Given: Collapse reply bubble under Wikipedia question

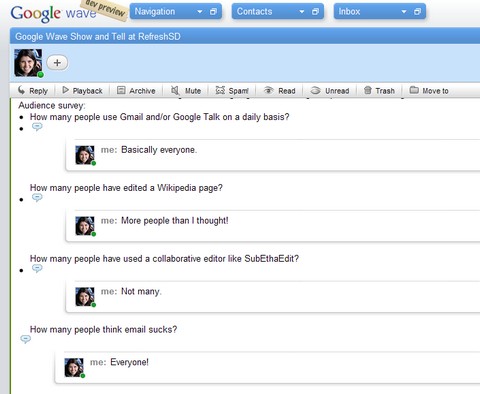Looking at the screenshot, I should [x=37, y=198].
